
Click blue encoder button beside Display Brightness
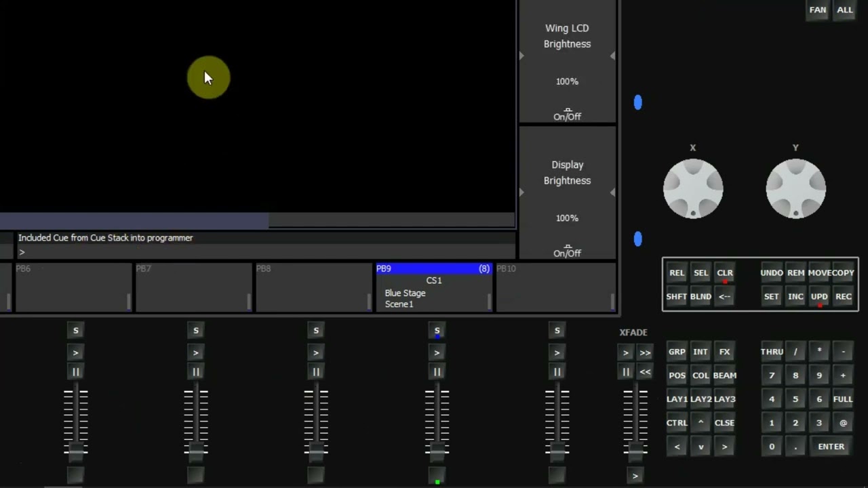[637, 239]
